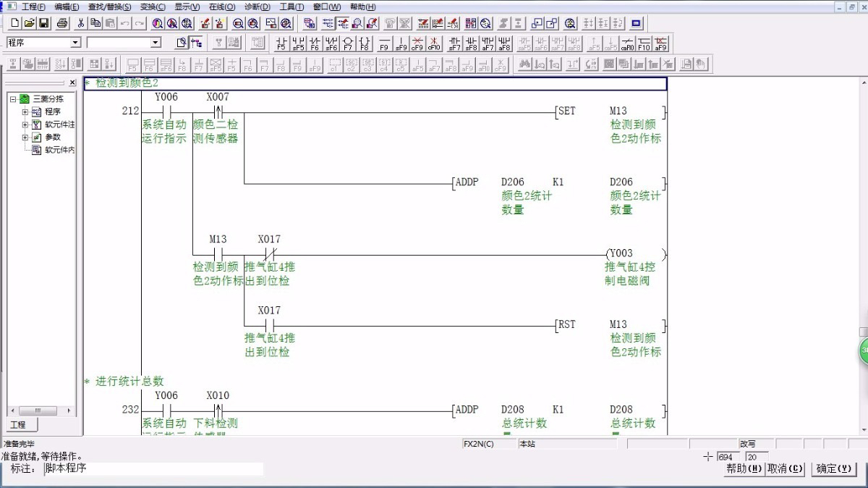This screenshot has width=868, height=488.
Task: Collapse the 三菱分拣 tree root
Action: click(13, 98)
